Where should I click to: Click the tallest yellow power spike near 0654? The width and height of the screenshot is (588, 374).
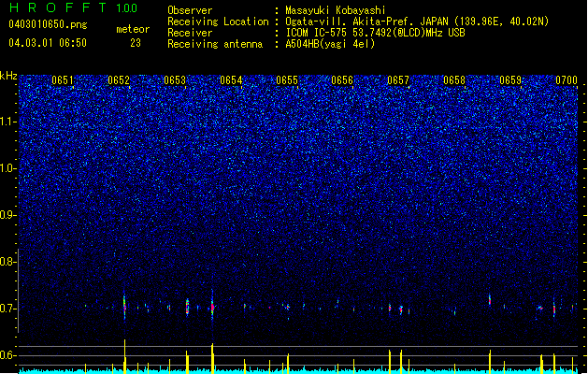tap(212, 358)
